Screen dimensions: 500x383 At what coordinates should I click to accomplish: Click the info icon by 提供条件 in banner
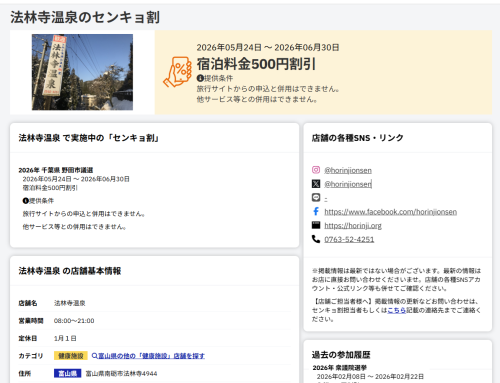[x=200, y=78]
